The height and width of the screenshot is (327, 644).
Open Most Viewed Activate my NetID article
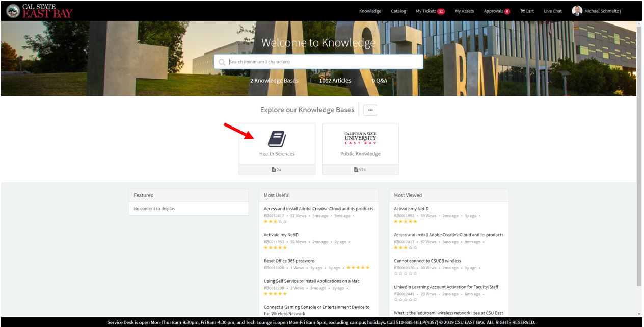pos(411,209)
